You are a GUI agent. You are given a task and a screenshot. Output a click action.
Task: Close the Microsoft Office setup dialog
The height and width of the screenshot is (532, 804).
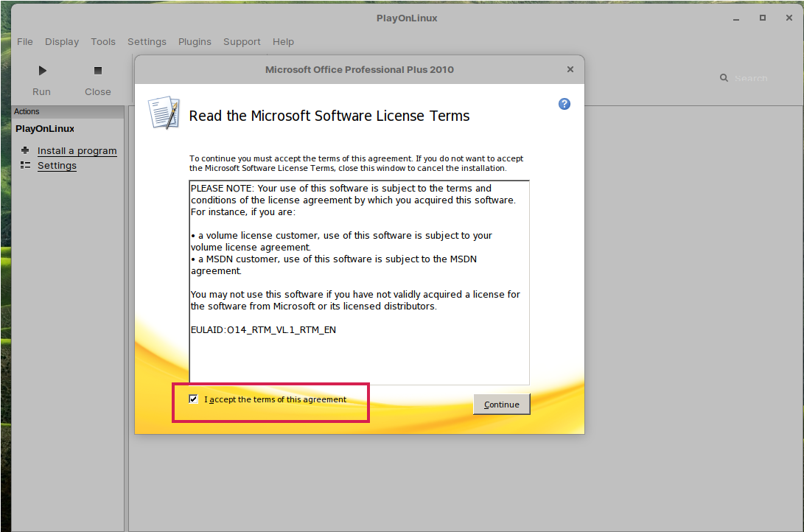tap(570, 69)
